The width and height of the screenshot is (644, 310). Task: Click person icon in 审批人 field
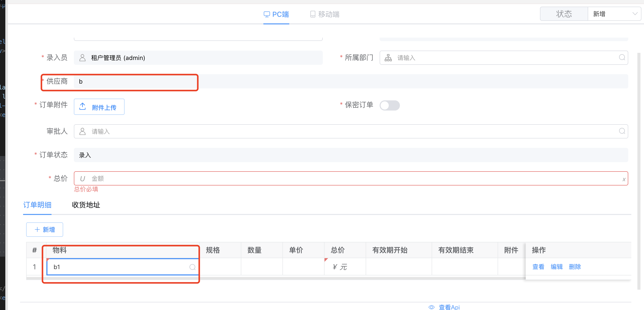point(82,131)
